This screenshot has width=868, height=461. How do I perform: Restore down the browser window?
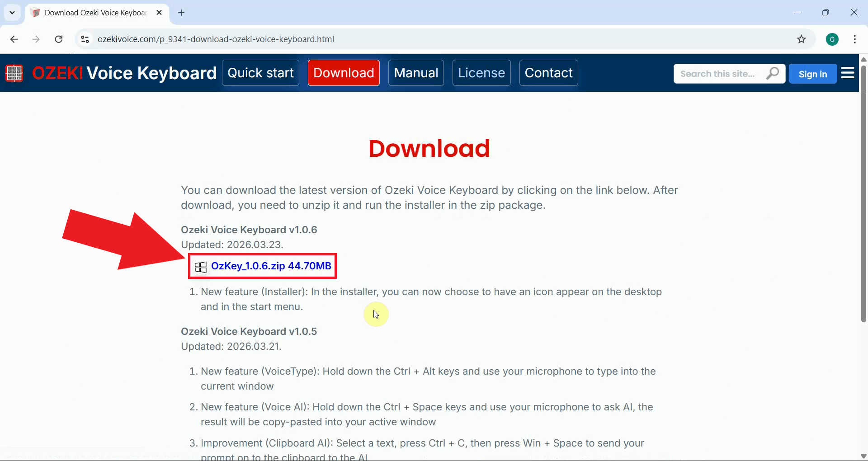(x=826, y=12)
